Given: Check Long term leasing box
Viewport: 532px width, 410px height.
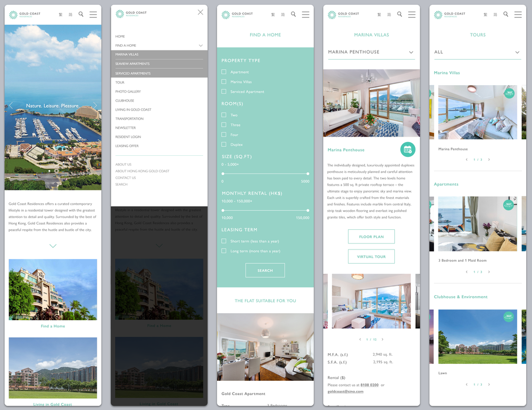Looking at the screenshot, I should [223, 251].
